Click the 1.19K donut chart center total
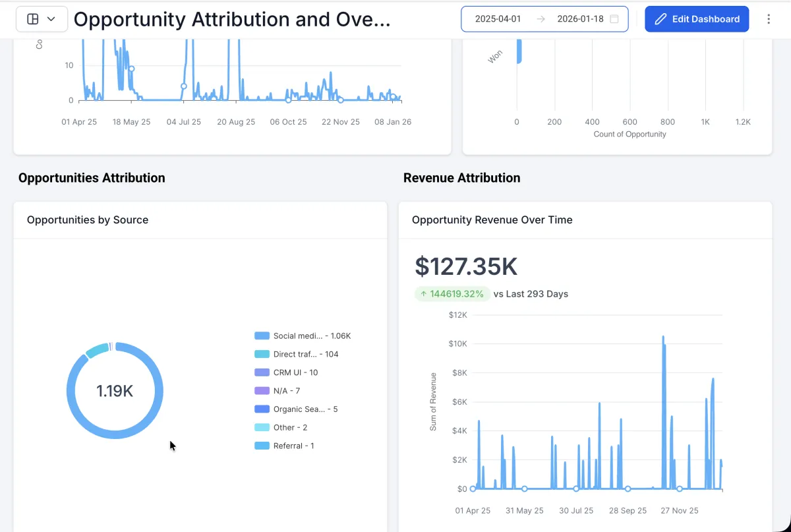 [x=115, y=391]
